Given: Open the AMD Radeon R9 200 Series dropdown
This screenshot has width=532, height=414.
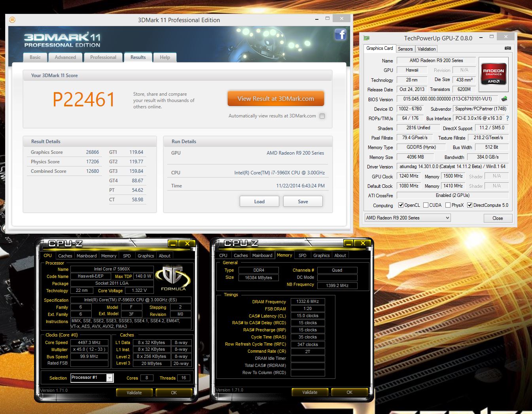Looking at the screenshot, I should (x=407, y=218).
